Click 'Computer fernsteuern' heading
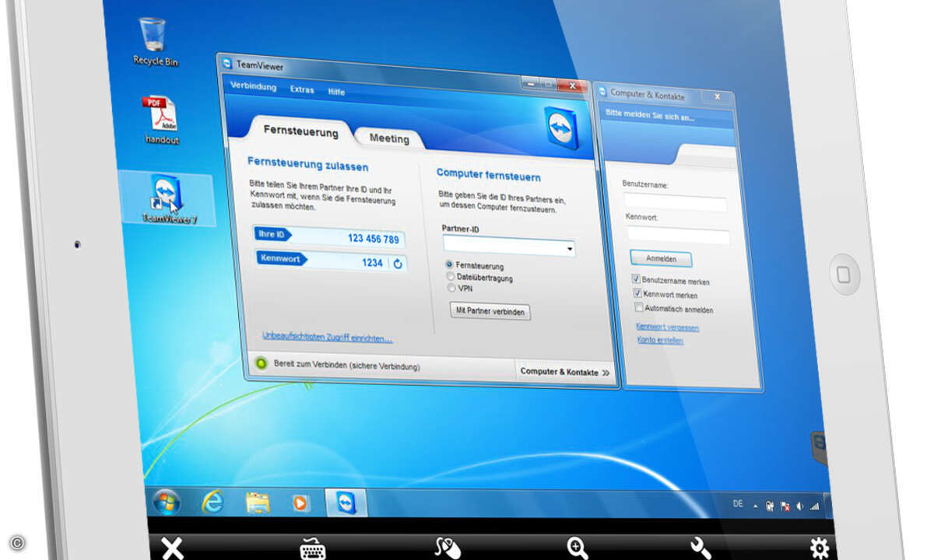 tap(488, 175)
